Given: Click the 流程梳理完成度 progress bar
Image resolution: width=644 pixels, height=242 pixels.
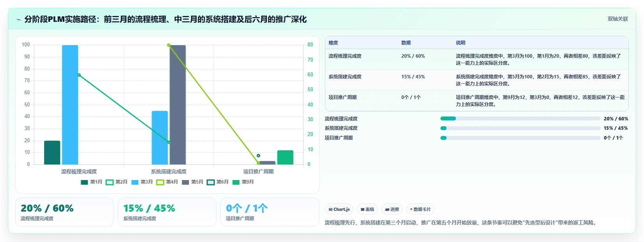Looking at the screenshot, I should (520, 118).
